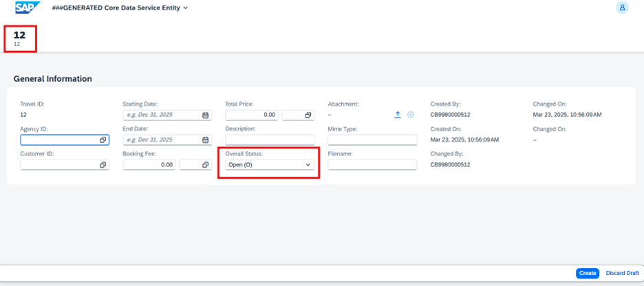644x286 pixels.
Task: Click into the Filename field
Action: (x=372, y=165)
